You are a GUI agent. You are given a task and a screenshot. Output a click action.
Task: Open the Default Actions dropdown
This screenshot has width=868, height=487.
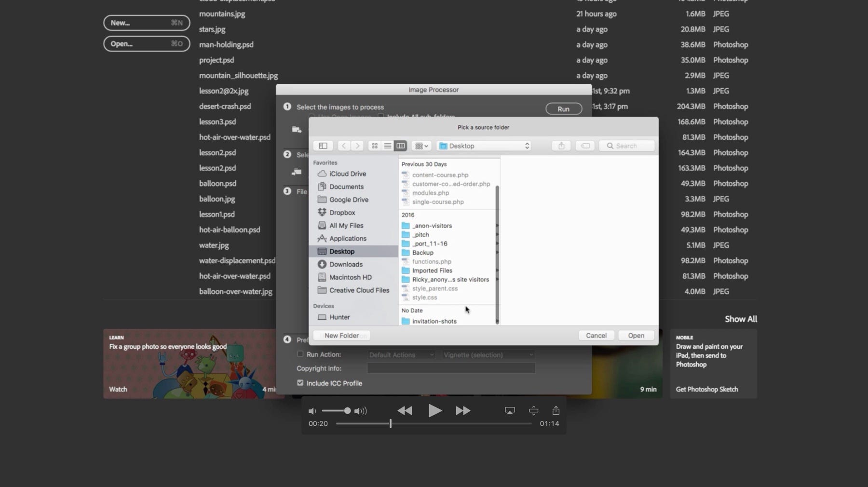[x=401, y=355]
